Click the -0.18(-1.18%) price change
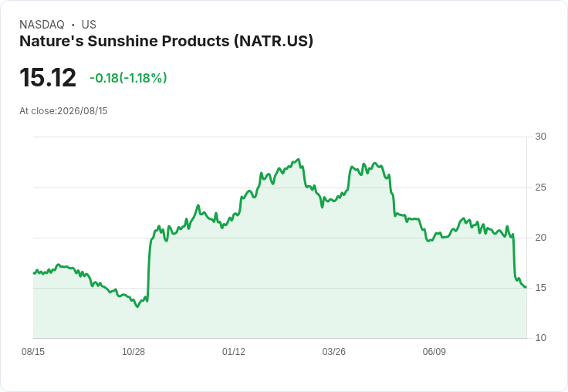 coord(129,78)
